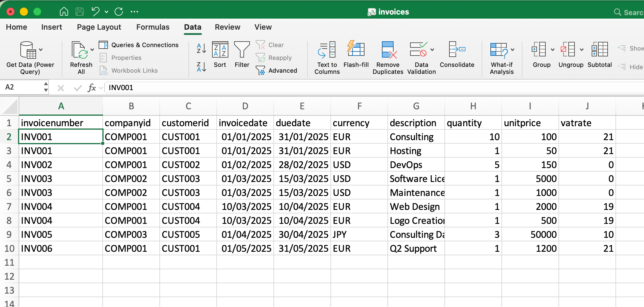The width and height of the screenshot is (644, 307).
Task: Click the Redo icon
Action: tap(119, 12)
